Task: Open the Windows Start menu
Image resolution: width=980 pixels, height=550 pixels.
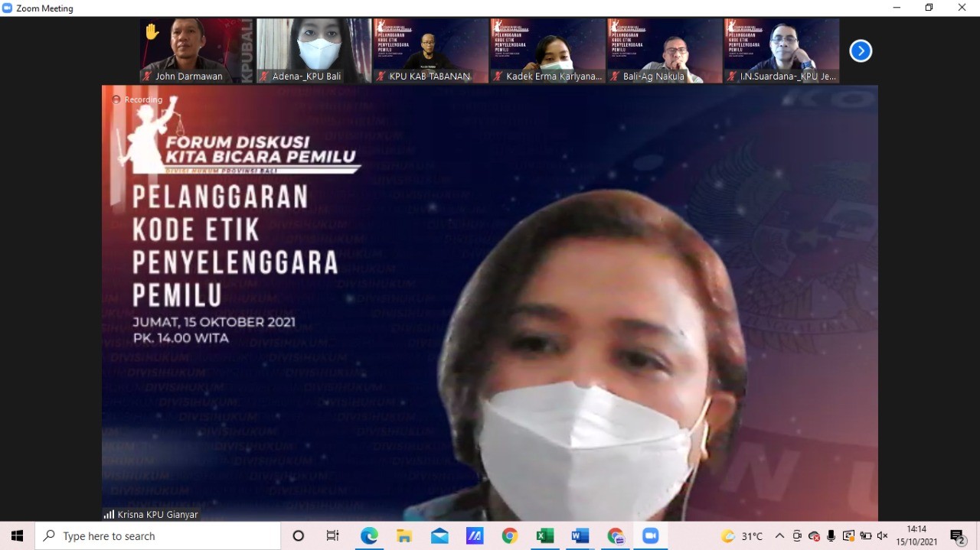Action: 17,536
